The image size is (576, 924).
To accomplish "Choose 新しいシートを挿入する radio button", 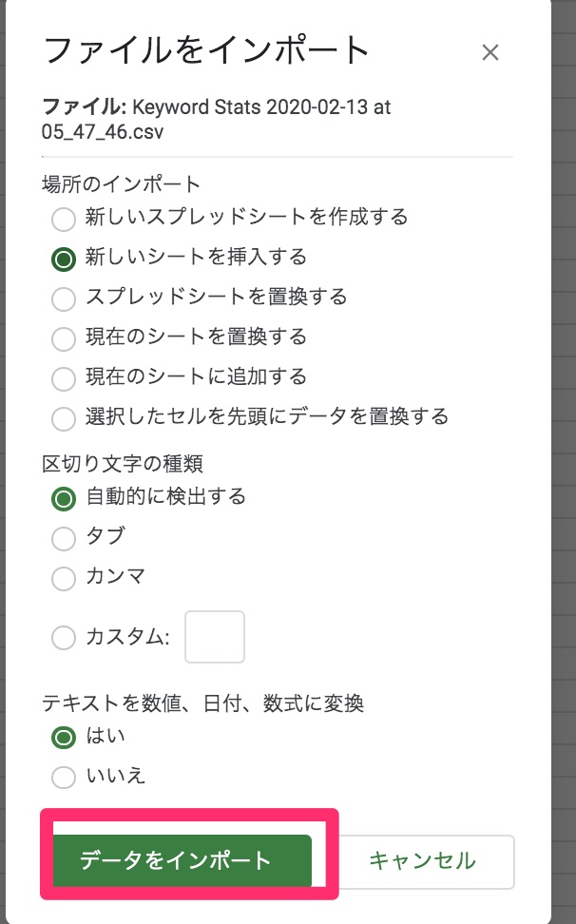I will coord(64,259).
